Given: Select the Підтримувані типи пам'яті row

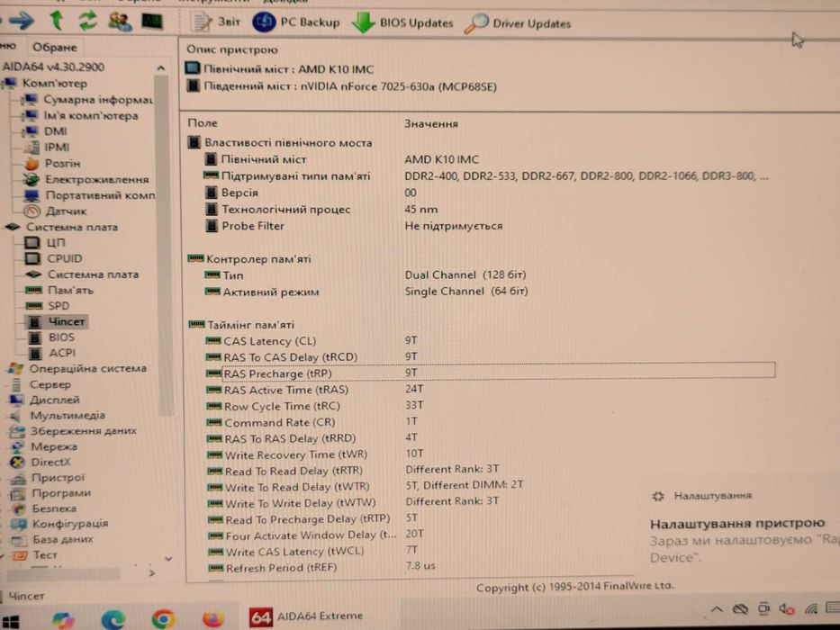Looking at the screenshot, I should [x=486, y=176].
